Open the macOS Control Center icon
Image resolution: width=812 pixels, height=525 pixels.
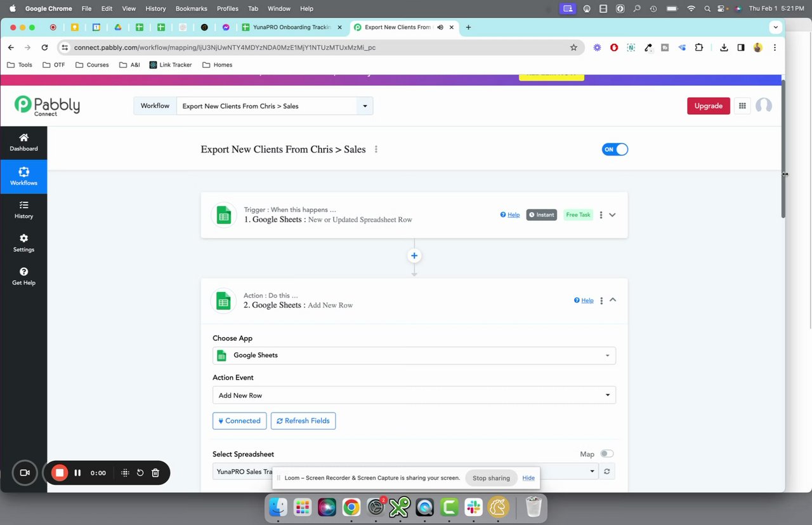point(723,9)
